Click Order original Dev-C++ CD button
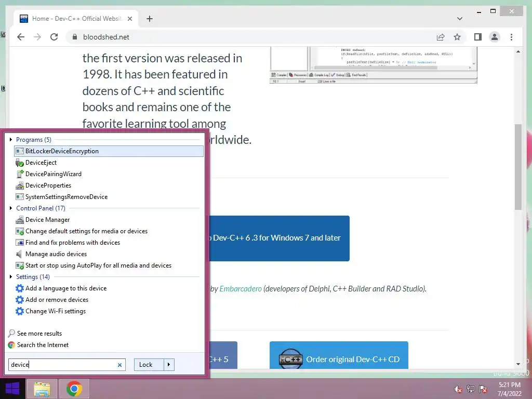The height and width of the screenshot is (399, 532). [x=339, y=355]
